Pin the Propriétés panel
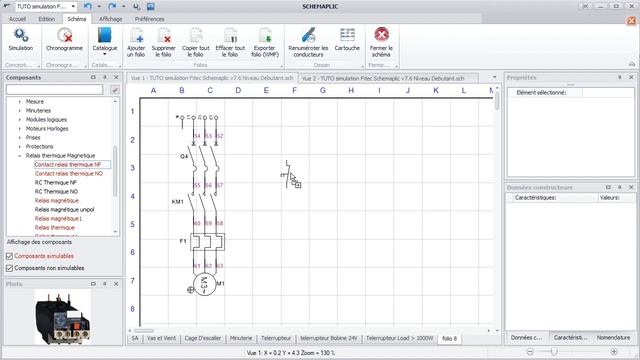The width and height of the screenshot is (640, 360). [620, 77]
